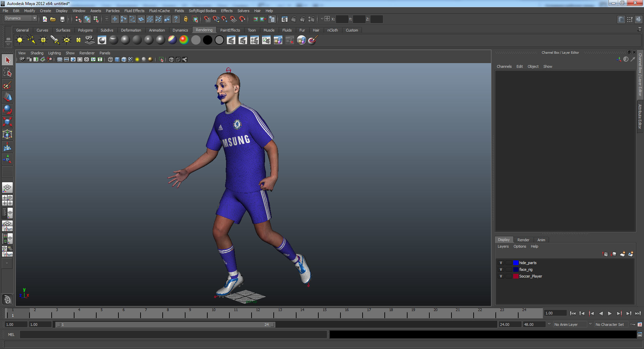Open the selection mask dropdown arrow
The height and width of the screenshot is (349, 644).
[107, 19]
